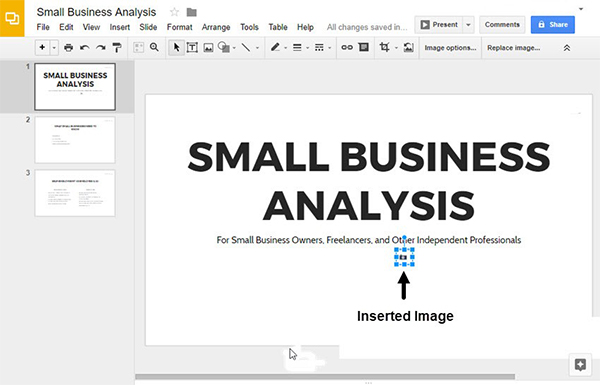Select the crop image tool
The image size is (600, 385).
coord(384,47)
